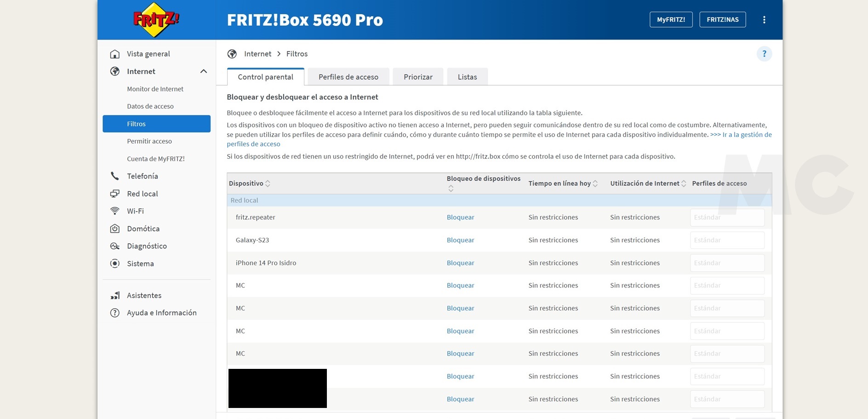Click the Wi-Fi signal icon
868x419 pixels.
tap(115, 211)
